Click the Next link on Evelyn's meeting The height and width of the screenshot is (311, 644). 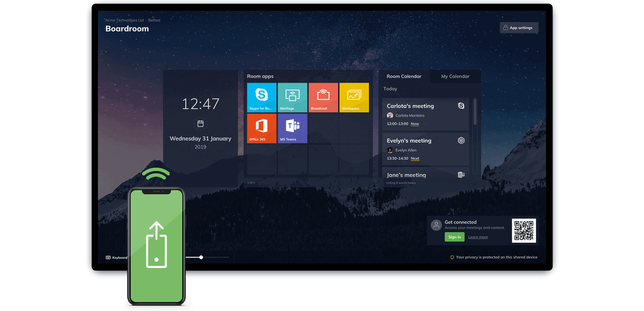pos(415,159)
